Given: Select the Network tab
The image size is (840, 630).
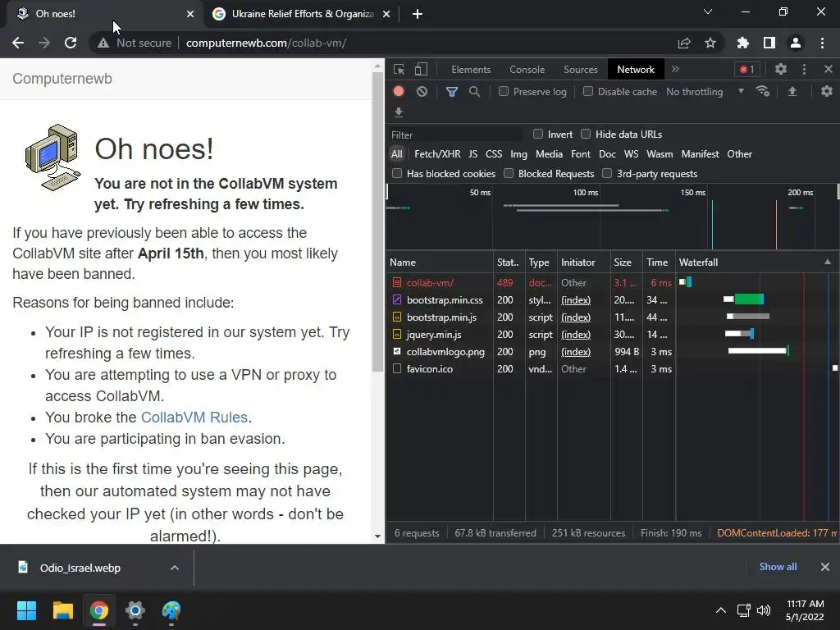Looking at the screenshot, I should (636, 70).
